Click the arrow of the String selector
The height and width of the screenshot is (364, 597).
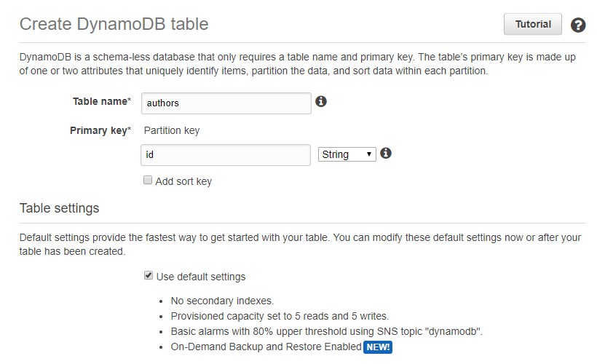(368, 154)
